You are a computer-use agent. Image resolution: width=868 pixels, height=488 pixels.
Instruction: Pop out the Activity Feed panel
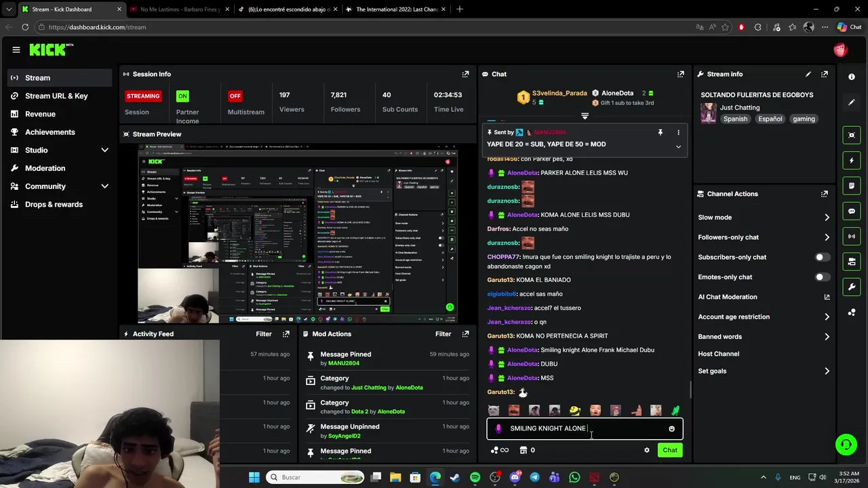click(x=286, y=334)
